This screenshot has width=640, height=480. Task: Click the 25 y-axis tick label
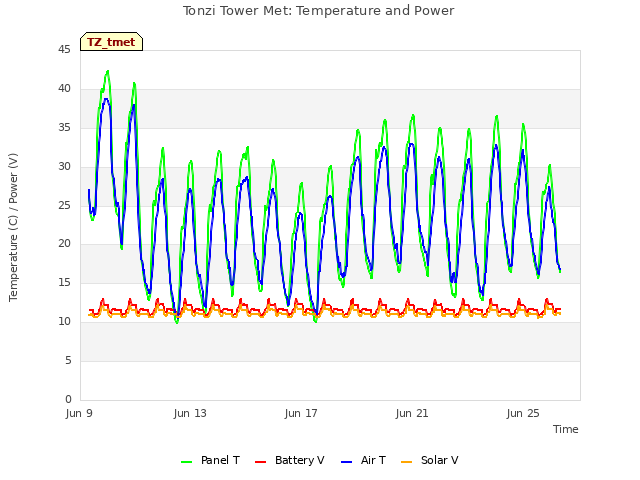click(64, 205)
